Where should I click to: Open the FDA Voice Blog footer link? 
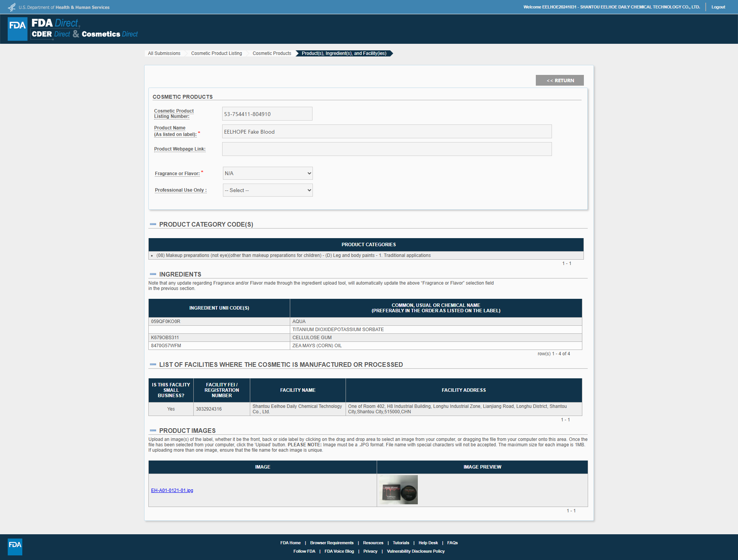(339, 551)
